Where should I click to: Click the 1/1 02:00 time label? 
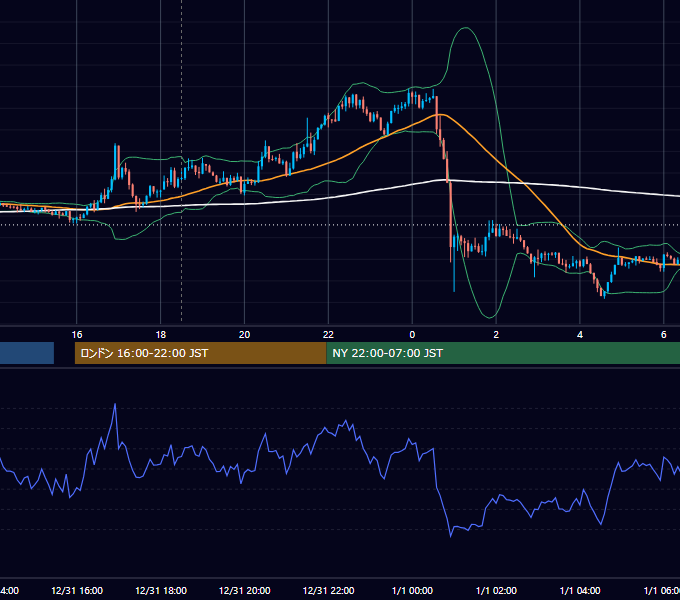coord(496,590)
